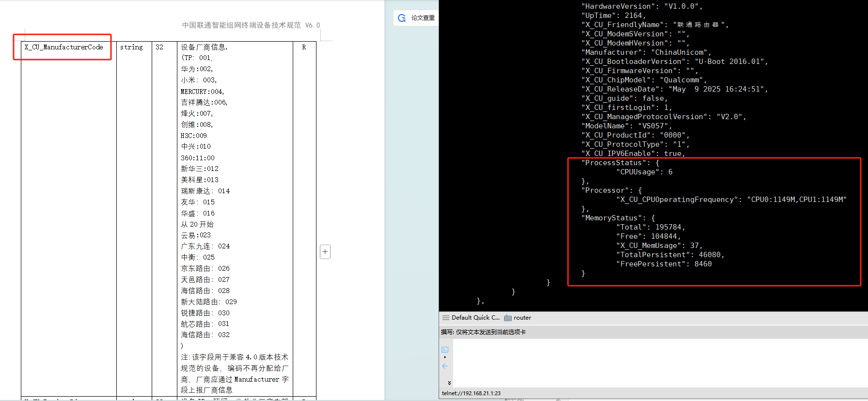This screenshot has width=868, height=401.
Task: Click the entry 创维:008
Action: [x=197, y=124]
